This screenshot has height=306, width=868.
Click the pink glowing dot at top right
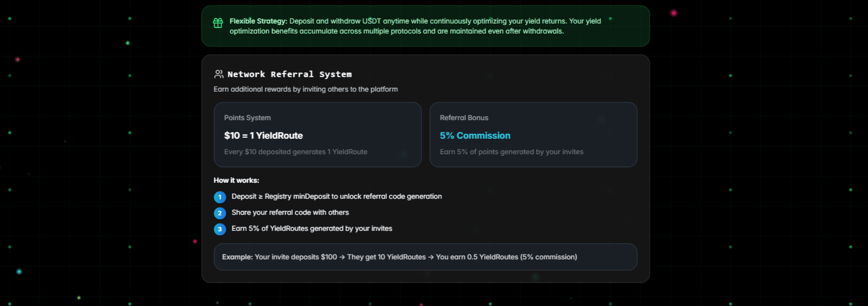673,13
